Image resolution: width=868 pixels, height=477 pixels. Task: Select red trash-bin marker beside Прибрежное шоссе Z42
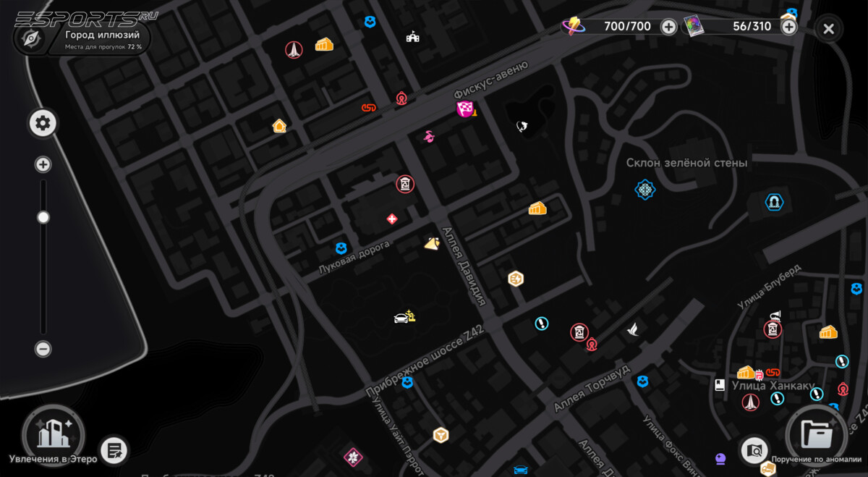point(579,332)
